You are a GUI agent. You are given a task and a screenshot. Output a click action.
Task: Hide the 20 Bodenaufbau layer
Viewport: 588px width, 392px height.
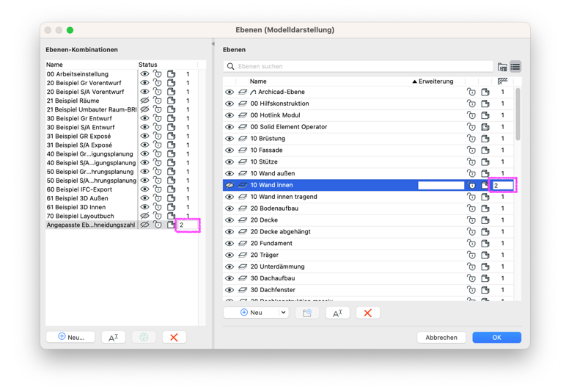pyautogui.click(x=229, y=208)
